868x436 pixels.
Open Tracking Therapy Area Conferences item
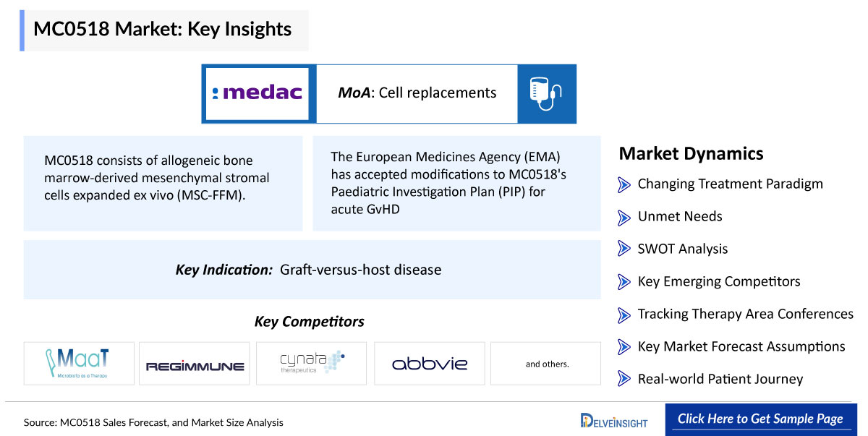746,314
